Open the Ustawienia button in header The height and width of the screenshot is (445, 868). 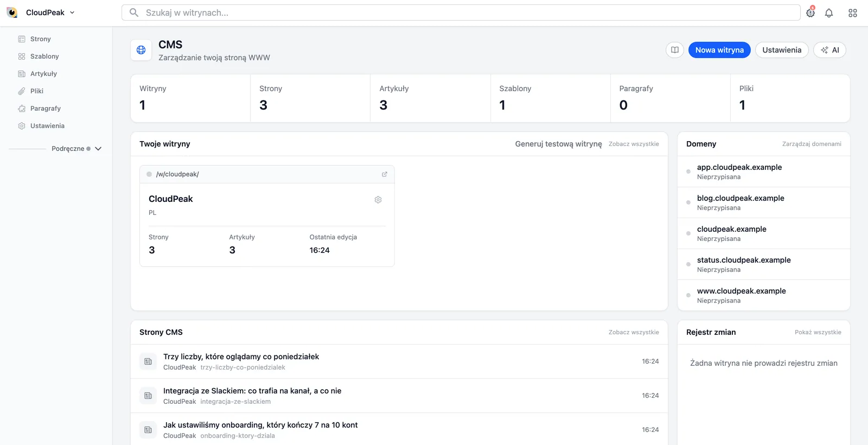(782, 50)
